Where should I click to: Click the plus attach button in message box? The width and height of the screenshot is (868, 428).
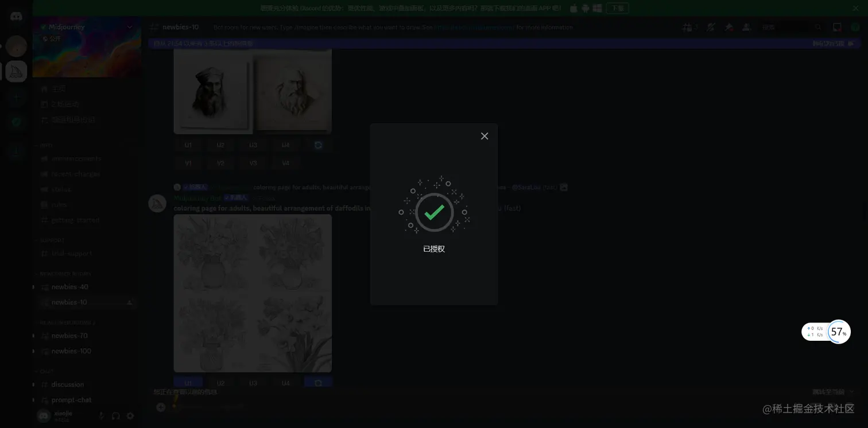click(161, 407)
